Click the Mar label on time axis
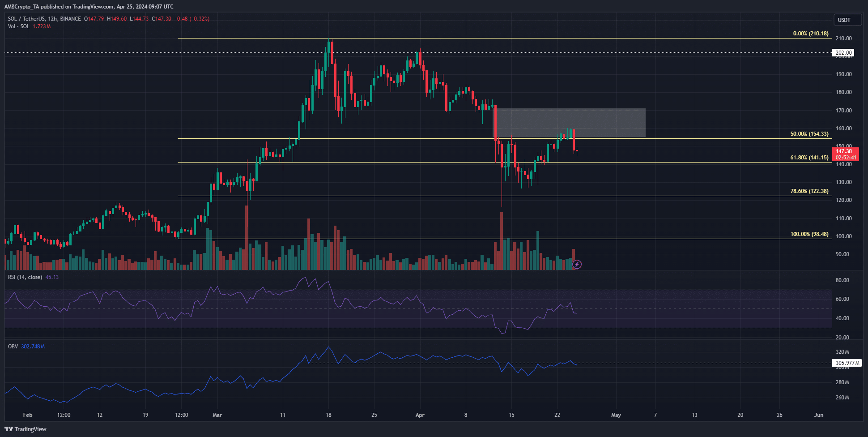Image resolution: width=868 pixels, height=437 pixels. (217, 415)
